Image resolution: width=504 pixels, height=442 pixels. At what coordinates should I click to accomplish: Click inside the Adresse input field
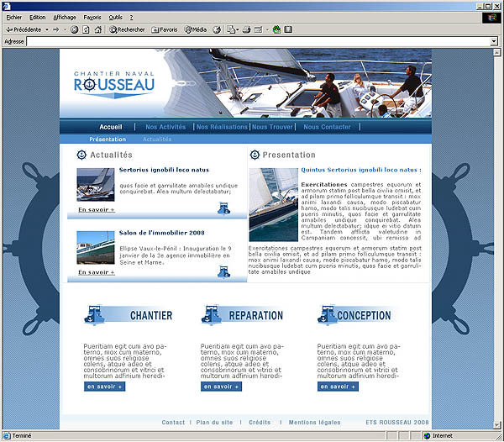coord(259,41)
